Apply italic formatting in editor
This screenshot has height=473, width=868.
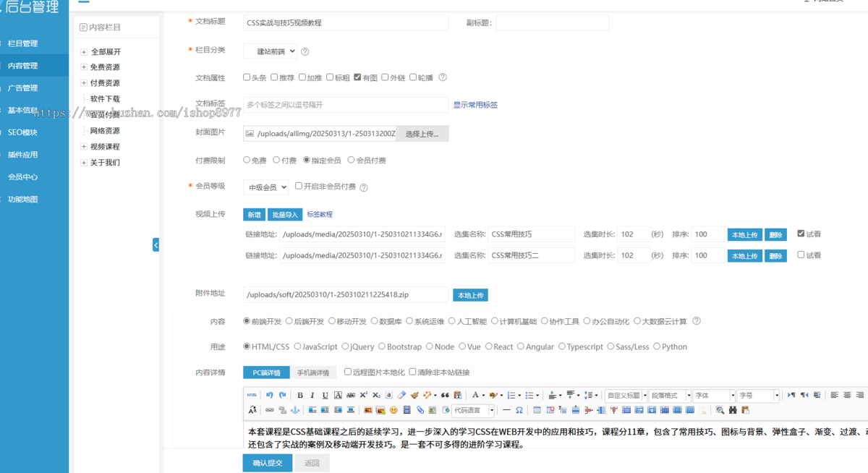[312, 395]
